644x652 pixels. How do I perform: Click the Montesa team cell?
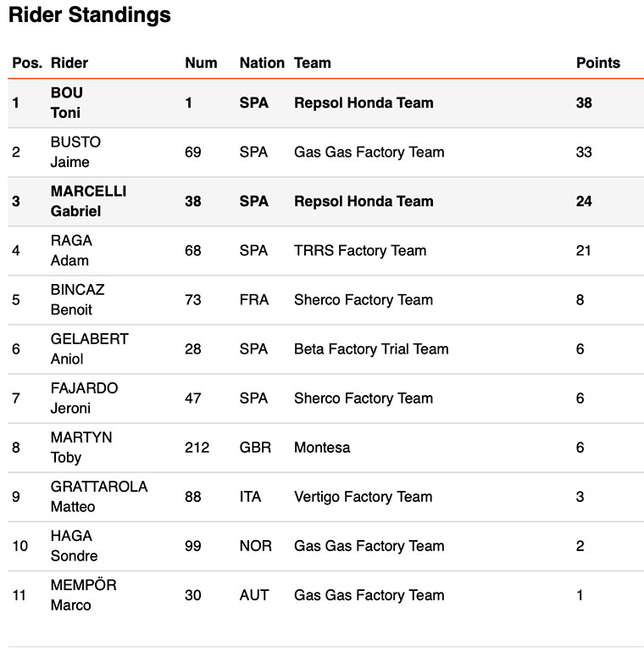(322, 447)
